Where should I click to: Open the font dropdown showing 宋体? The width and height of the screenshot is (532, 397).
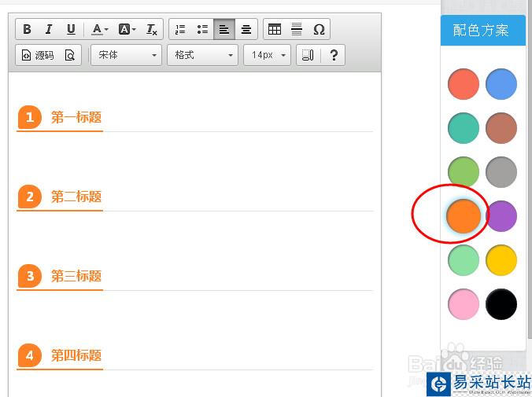tap(127, 55)
